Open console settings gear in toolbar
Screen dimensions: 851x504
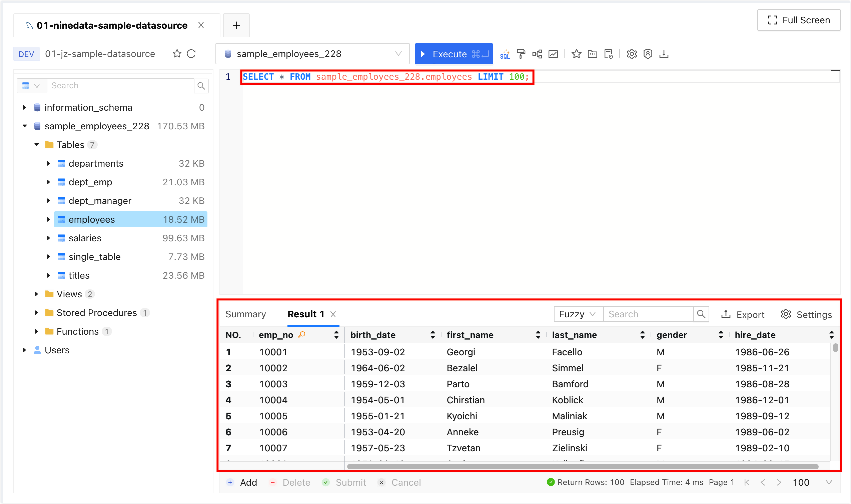632,54
